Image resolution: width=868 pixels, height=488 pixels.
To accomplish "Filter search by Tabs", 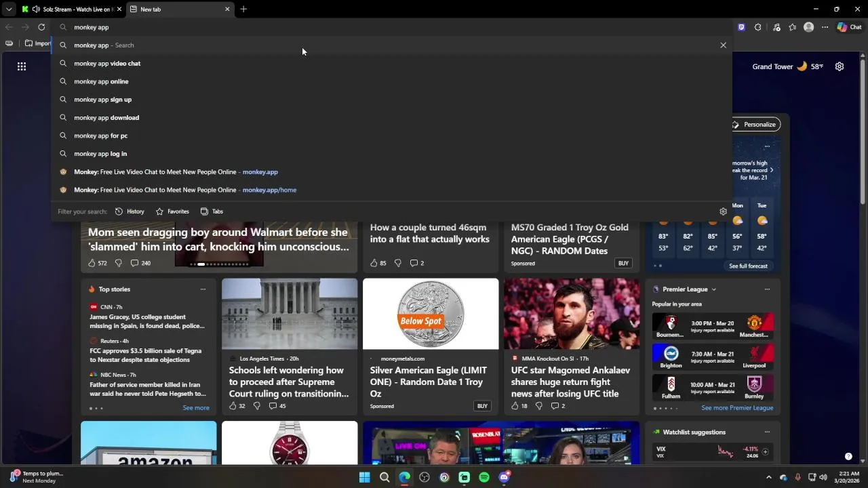I will [x=212, y=211].
